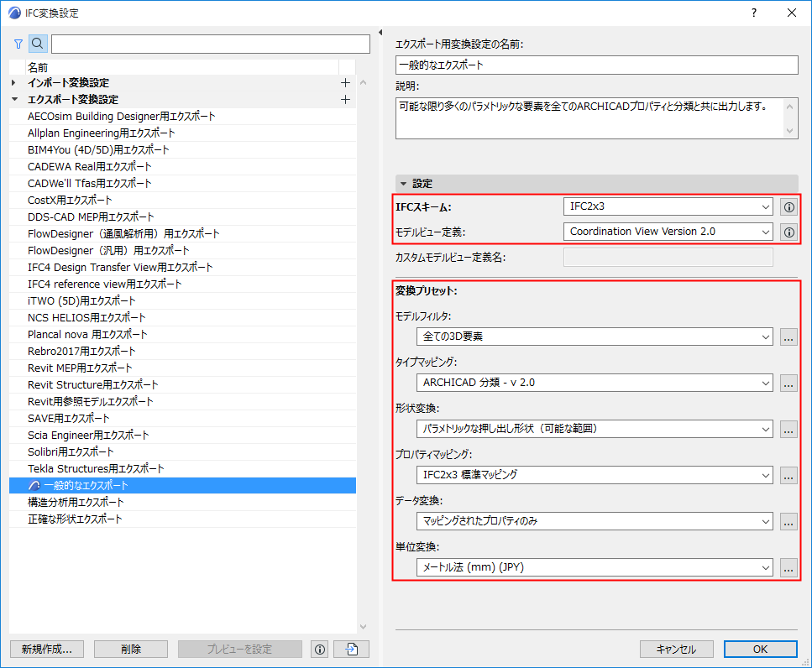Click the OK button
Screen dimensions: 812x668
(760, 649)
